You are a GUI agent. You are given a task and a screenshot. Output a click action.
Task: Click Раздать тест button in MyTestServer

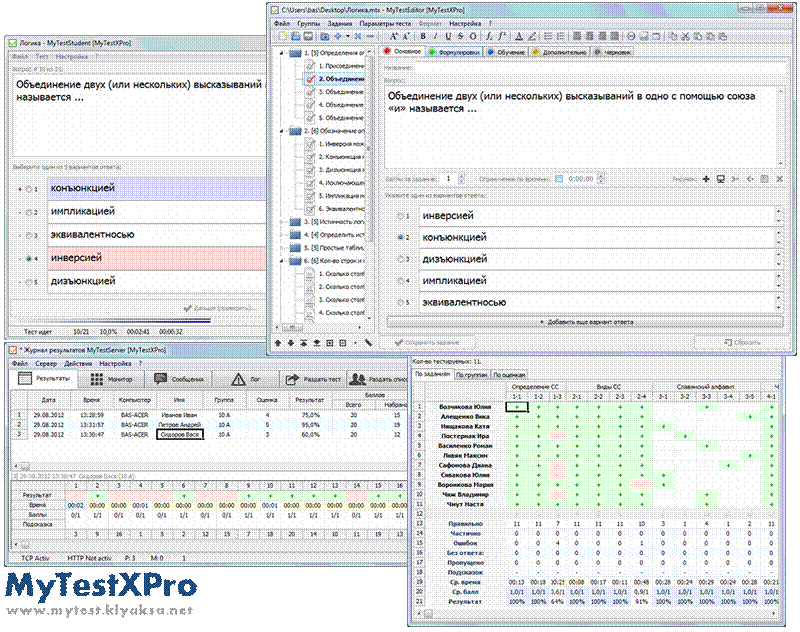click(x=314, y=379)
